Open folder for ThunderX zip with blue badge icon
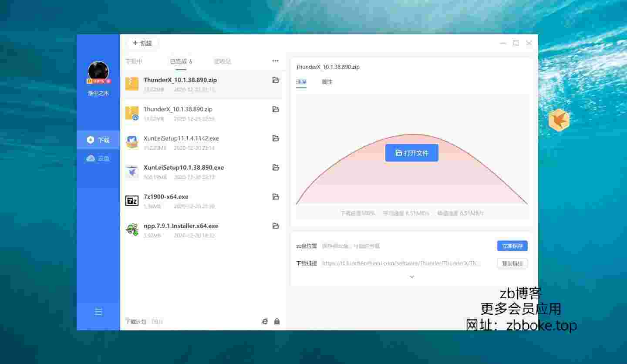Screen dimensions: 627x364 pyautogui.click(x=276, y=109)
